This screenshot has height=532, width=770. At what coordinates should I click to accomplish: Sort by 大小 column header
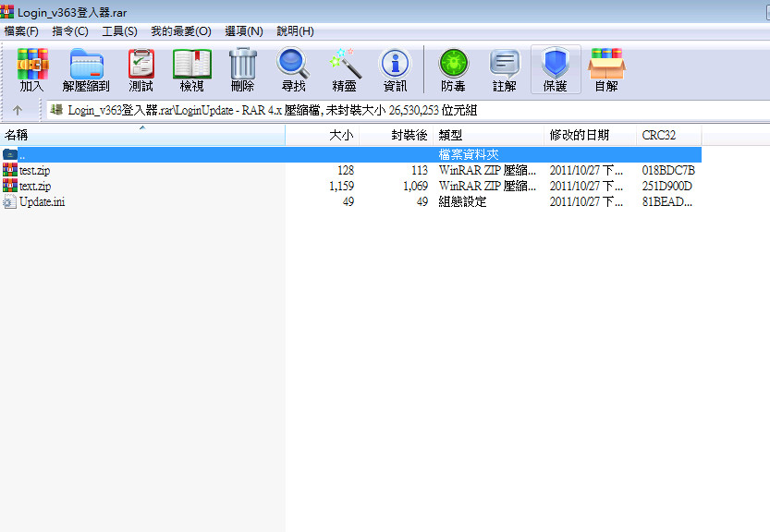pos(322,135)
